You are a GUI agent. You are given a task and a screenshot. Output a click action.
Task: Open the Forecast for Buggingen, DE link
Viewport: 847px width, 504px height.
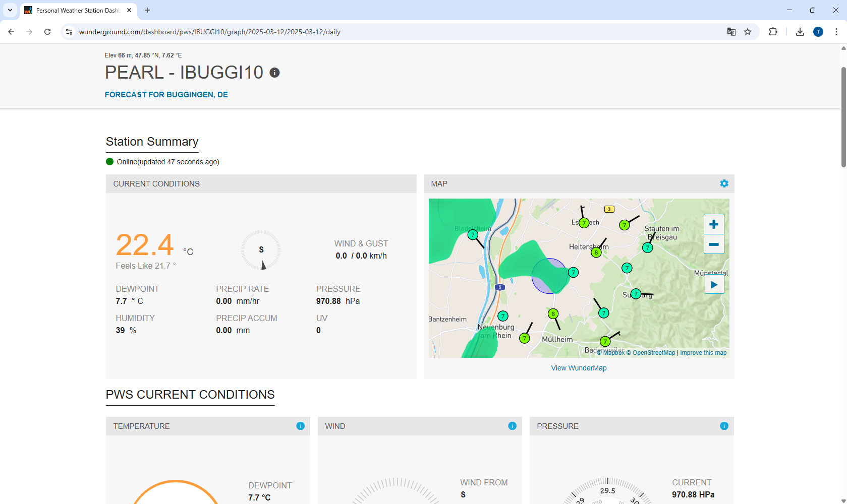pyautogui.click(x=166, y=95)
